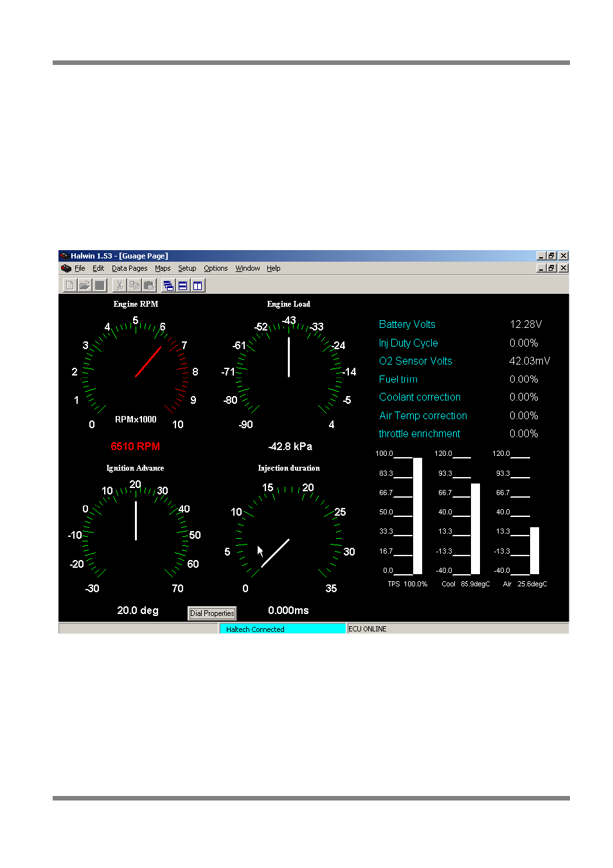Image resolution: width=613 pixels, height=868 pixels.
Task: Click the Cool temperature bar graph
Action: 475,529
